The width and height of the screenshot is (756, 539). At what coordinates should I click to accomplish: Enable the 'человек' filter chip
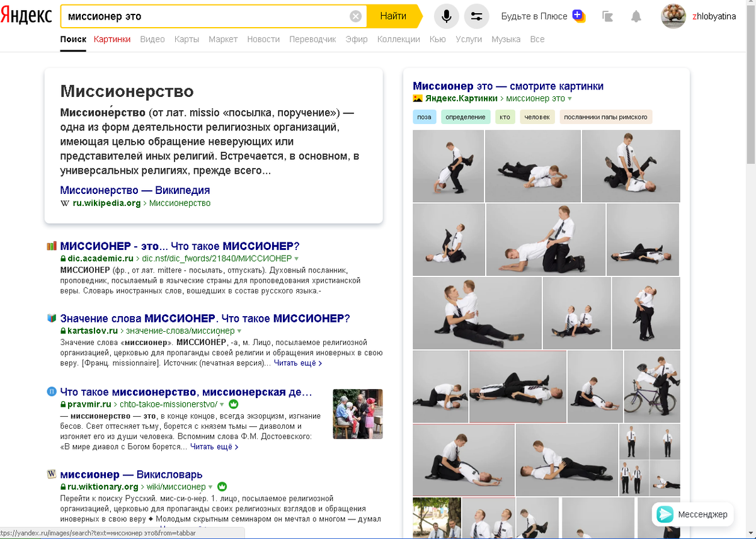(536, 116)
